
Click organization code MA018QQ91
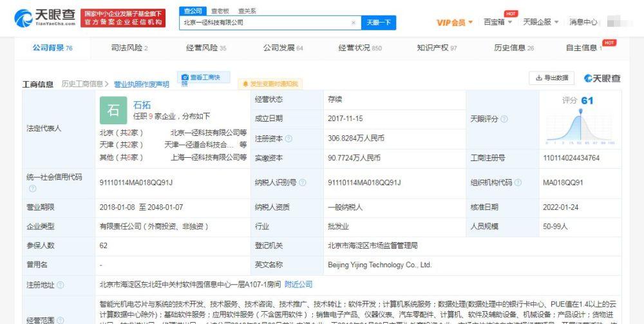[563, 183]
